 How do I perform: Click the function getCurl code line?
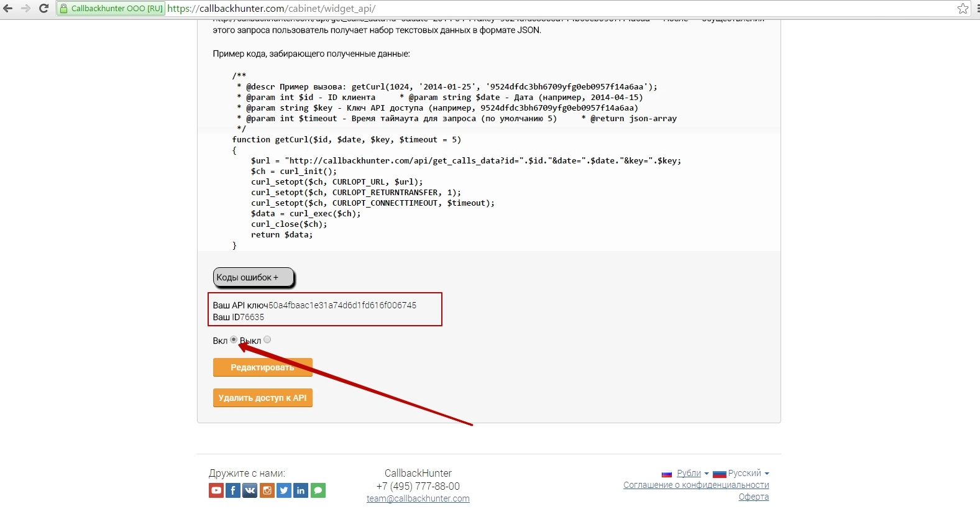[347, 140]
